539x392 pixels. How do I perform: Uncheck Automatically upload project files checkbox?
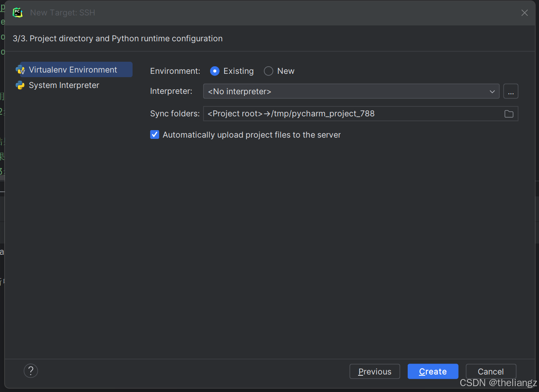tap(155, 135)
